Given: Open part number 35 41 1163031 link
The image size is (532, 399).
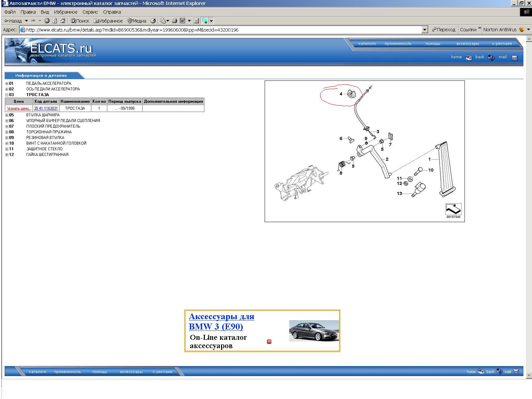Looking at the screenshot, I should coord(46,108).
